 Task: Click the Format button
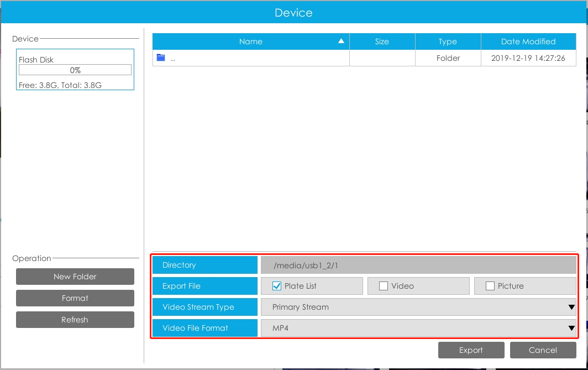pyautogui.click(x=75, y=298)
